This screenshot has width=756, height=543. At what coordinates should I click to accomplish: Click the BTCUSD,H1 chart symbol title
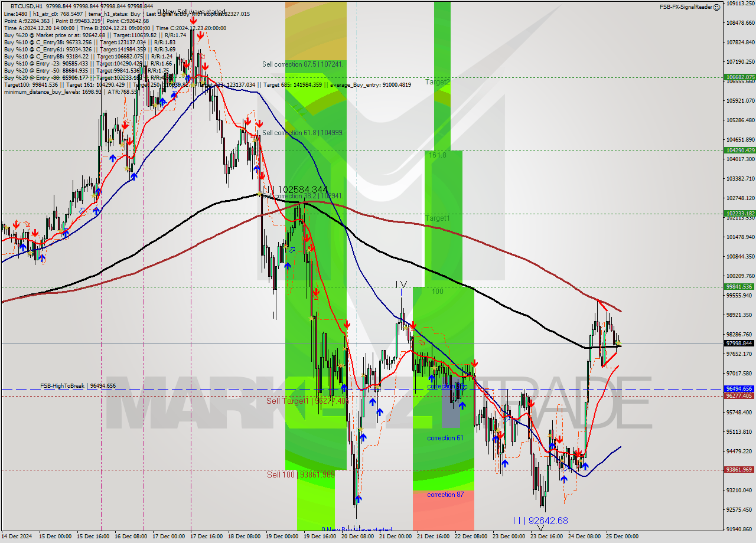(27, 5)
